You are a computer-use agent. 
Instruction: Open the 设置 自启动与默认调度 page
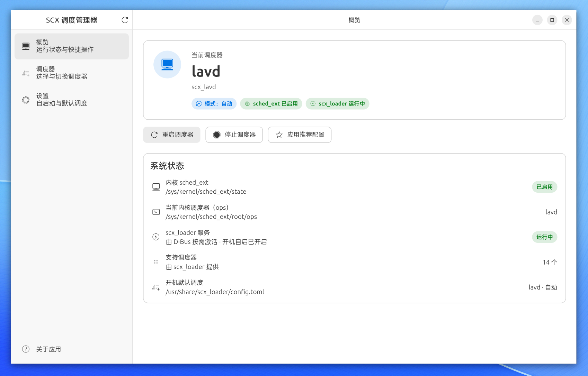(x=72, y=100)
